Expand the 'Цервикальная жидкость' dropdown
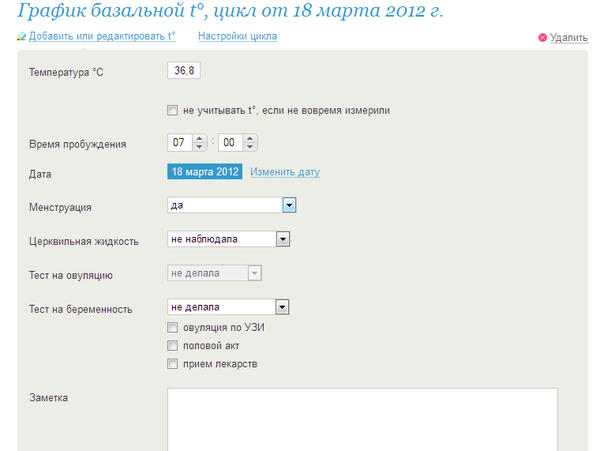The height and width of the screenshot is (451, 600). [282, 239]
